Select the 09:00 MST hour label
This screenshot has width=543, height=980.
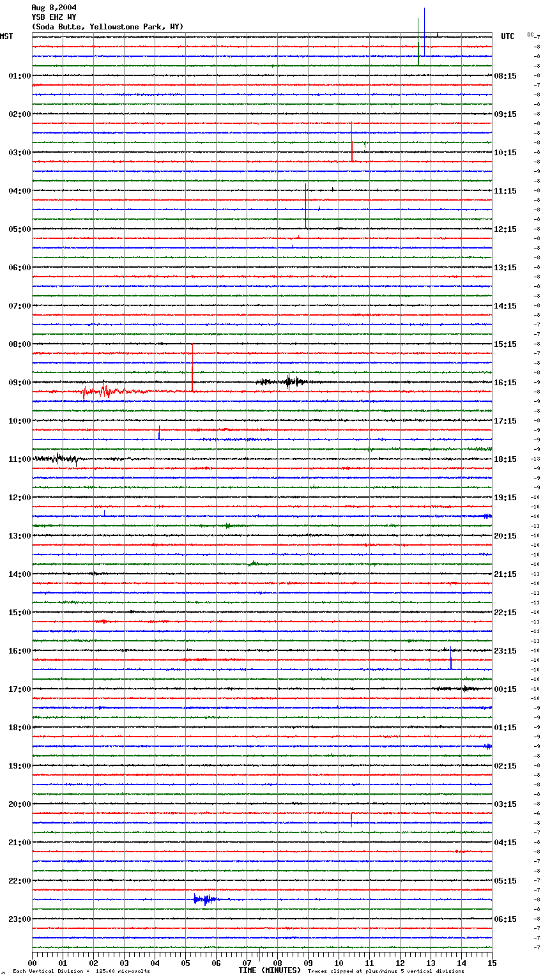pos(20,383)
